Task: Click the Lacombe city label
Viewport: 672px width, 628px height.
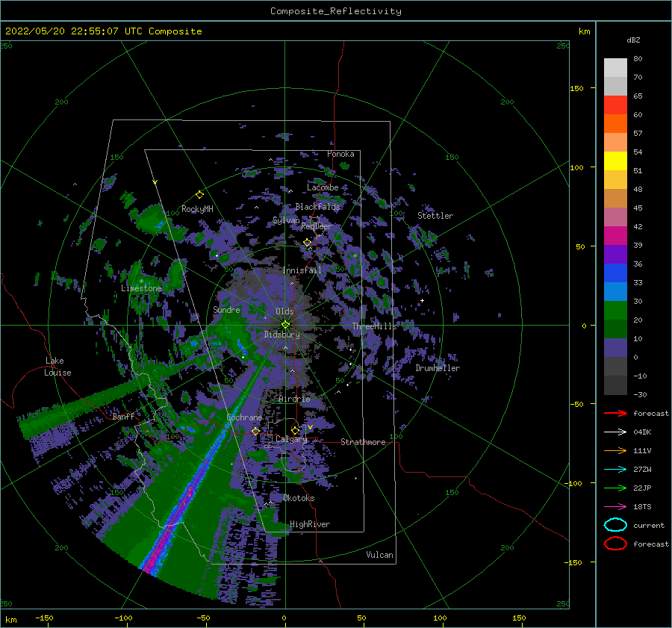Action: pyautogui.click(x=323, y=187)
